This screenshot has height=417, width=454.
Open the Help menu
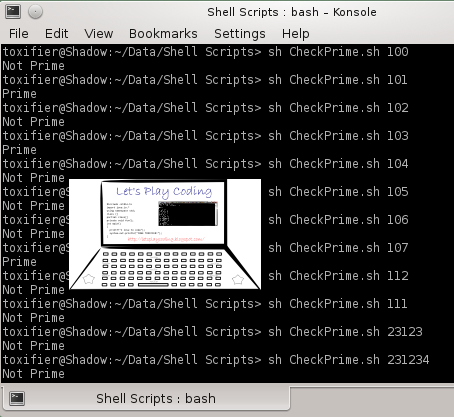[296, 34]
